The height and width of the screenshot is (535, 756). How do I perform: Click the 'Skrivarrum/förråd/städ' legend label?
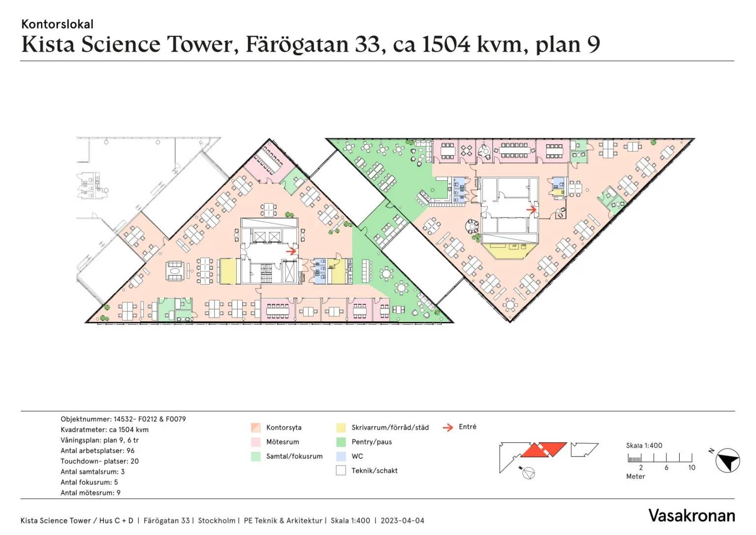tap(390, 428)
